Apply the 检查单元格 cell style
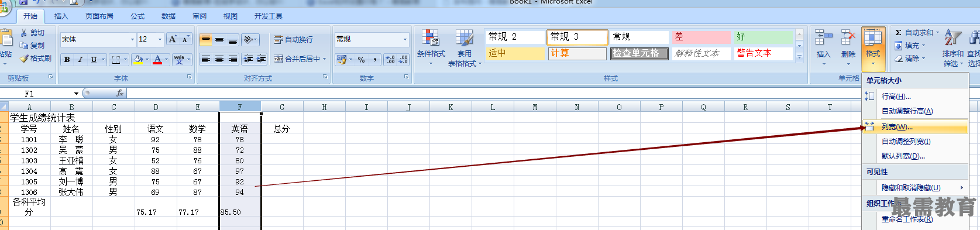Screen dimensions: 980x230 pos(638,53)
